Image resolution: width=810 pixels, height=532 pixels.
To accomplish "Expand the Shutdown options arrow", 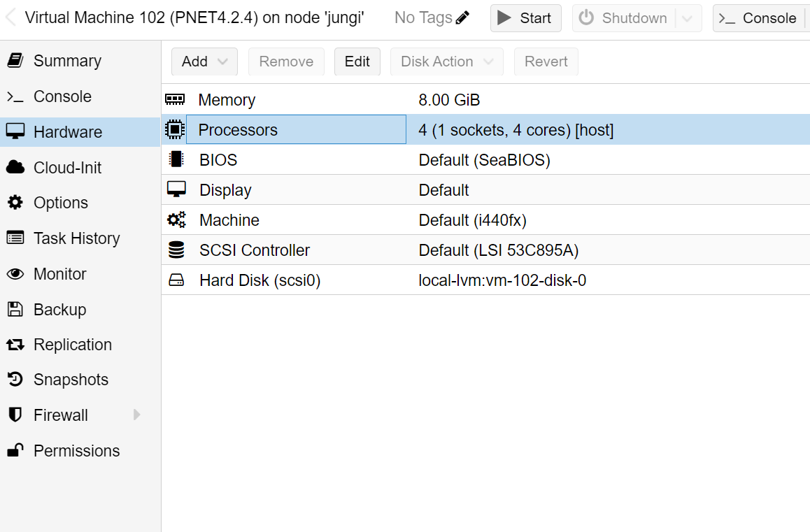I will (688, 18).
